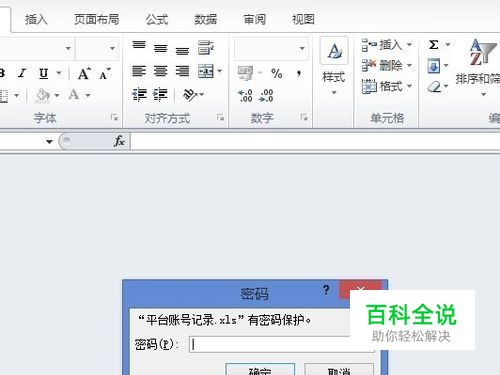Viewport: 500px width, 375px height.
Task: Increase the indent
Action: 160,95
